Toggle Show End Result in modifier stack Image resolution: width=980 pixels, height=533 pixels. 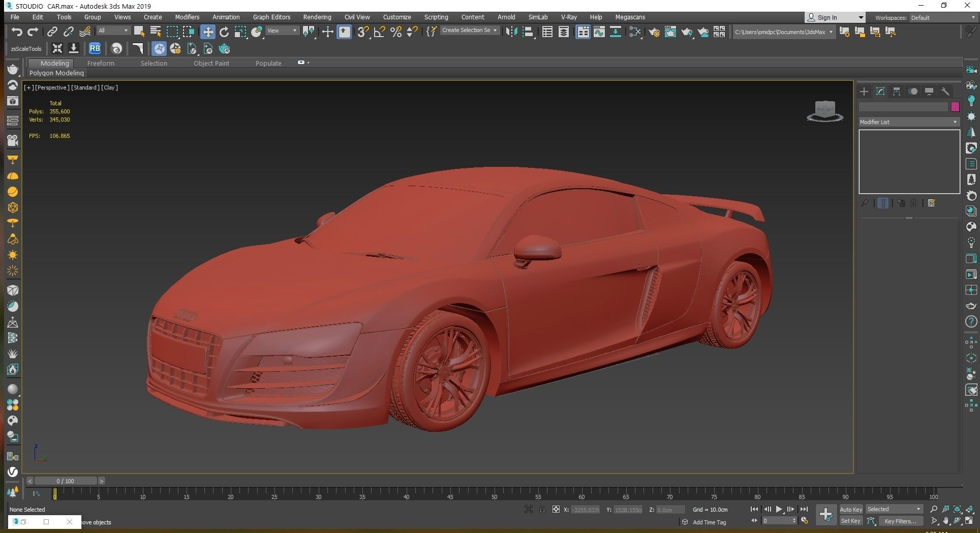pyautogui.click(x=883, y=203)
